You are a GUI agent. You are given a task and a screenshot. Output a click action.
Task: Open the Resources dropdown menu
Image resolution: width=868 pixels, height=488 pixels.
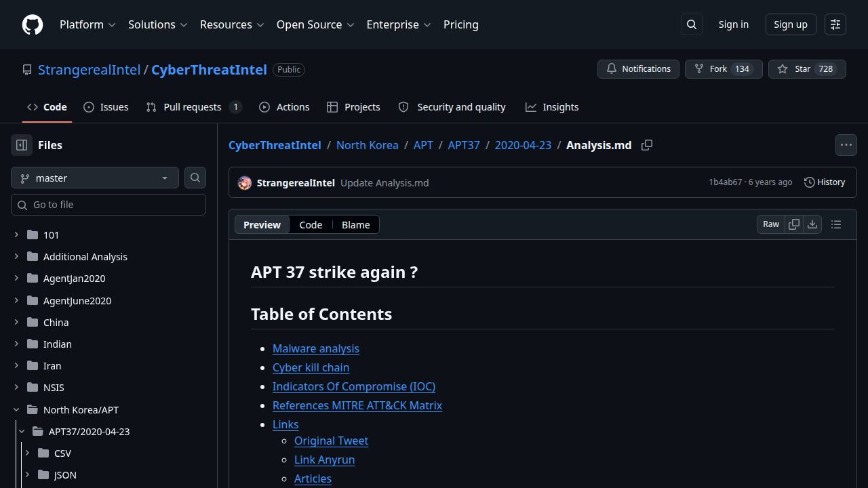pyautogui.click(x=232, y=24)
